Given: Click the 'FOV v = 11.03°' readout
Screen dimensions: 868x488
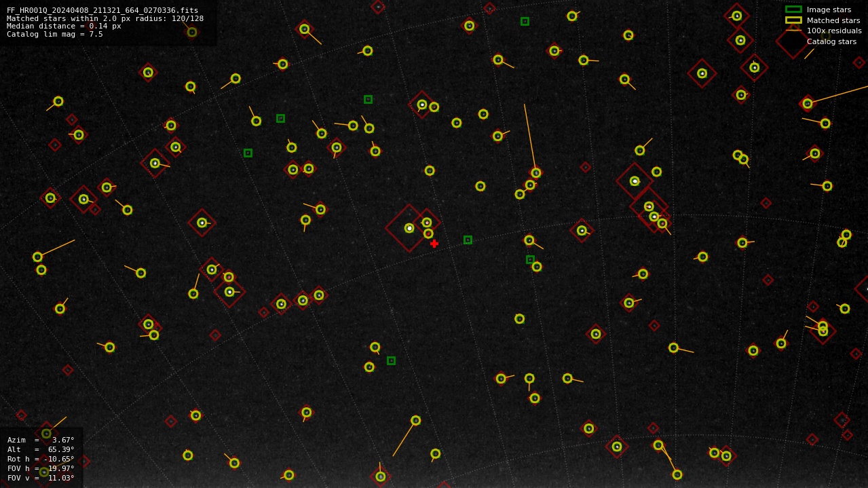Looking at the screenshot, I should point(41,478).
